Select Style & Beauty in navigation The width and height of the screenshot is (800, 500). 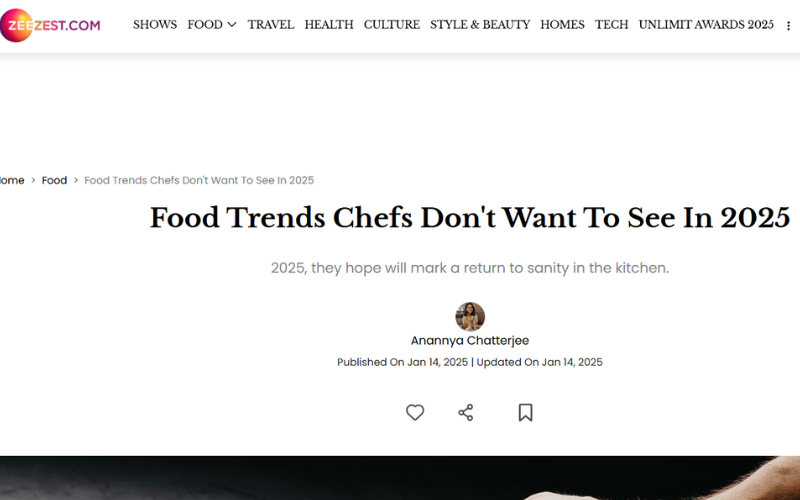point(480,25)
